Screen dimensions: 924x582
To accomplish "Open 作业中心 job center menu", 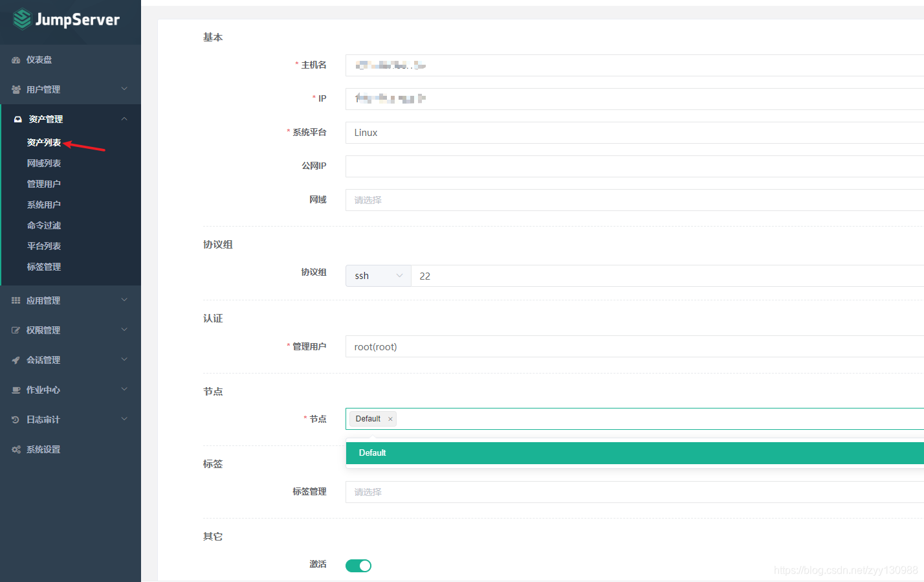I will tap(71, 390).
